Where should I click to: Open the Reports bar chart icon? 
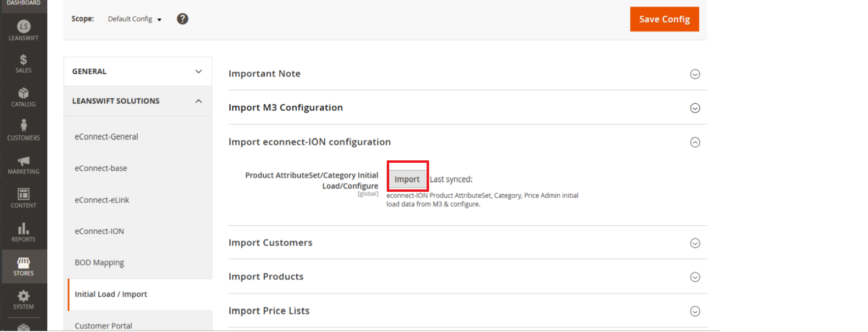tap(24, 229)
